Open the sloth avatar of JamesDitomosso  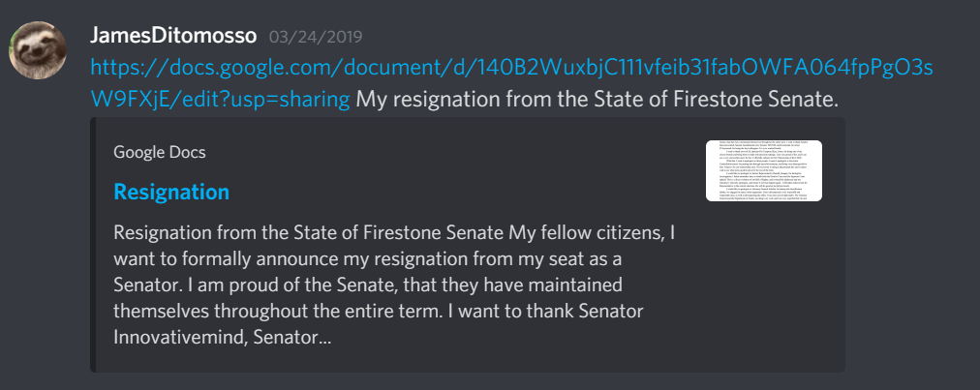(38, 50)
